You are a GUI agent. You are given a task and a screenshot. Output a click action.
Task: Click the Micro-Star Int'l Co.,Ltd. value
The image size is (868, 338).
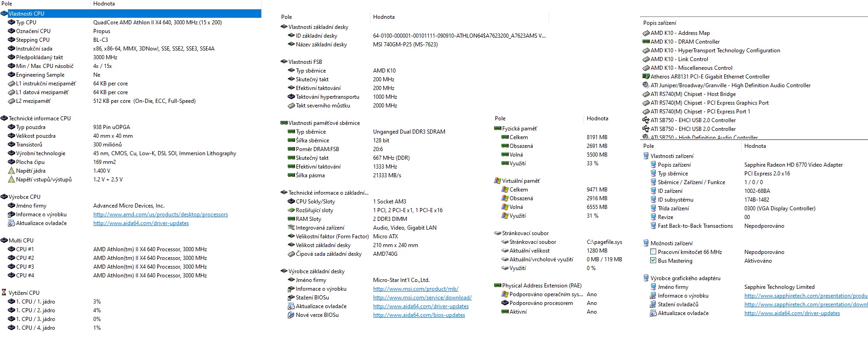coord(401,280)
